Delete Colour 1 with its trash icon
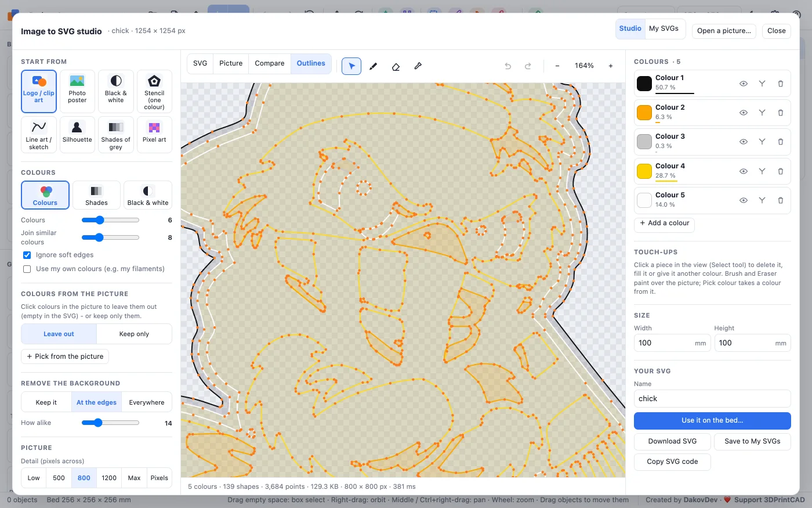 point(781,84)
